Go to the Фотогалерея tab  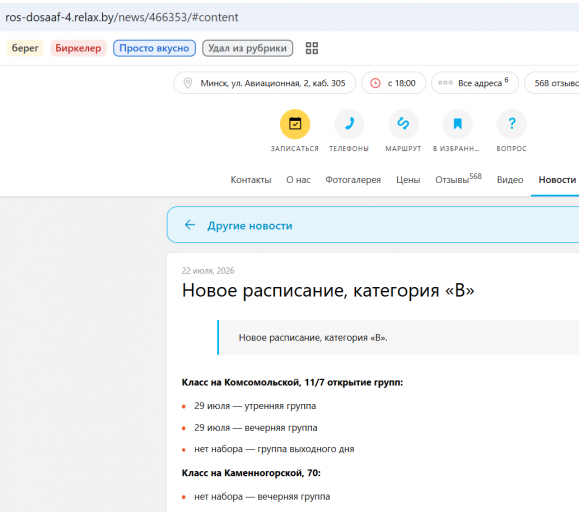(353, 180)
